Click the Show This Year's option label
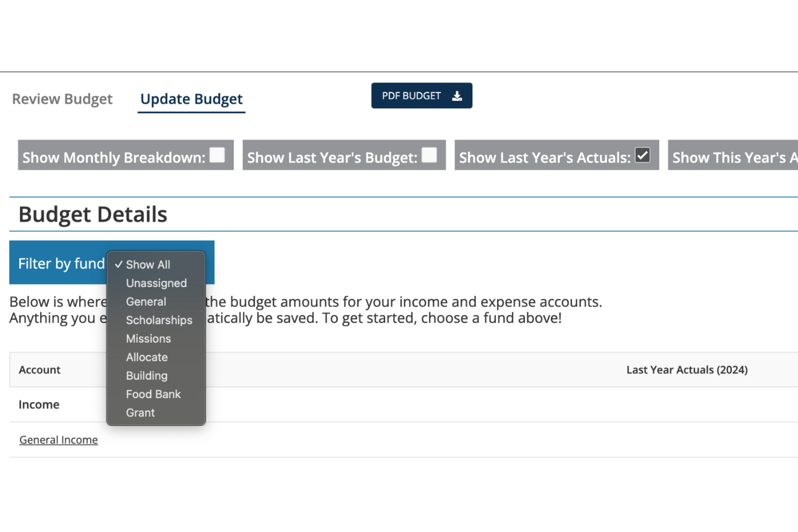 [x=735, y=157]
